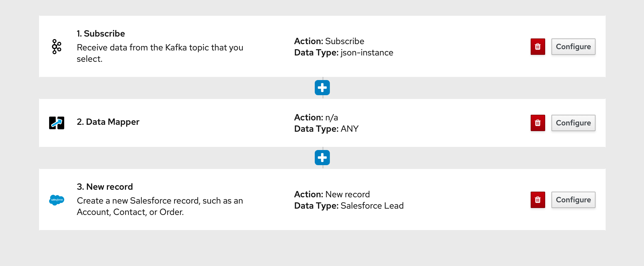Select the "1. Subscribe" step title
The image size is (644, 266).
click(x=101, y=33)
